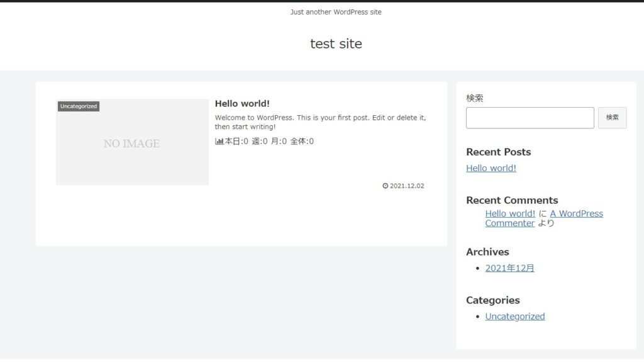This screenshot has height=362, width=644.
Task: Click the view counts text 本日:0 週:0
Action: (246, 142)
